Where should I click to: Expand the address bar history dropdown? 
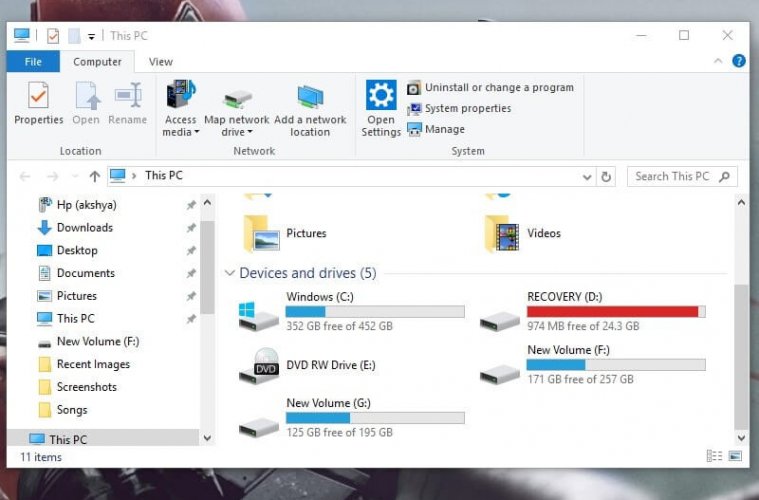[587, 177]
